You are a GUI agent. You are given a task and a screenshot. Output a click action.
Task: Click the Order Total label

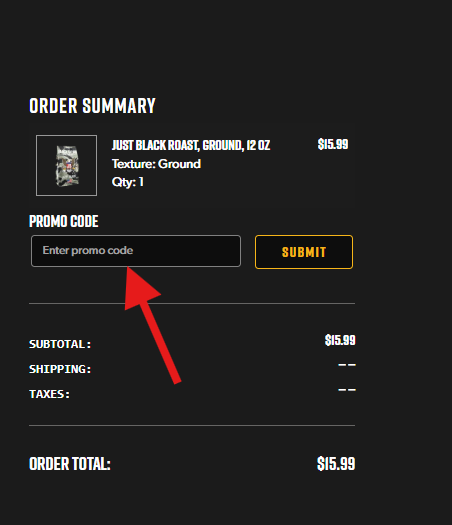click(x=70, y=464)
